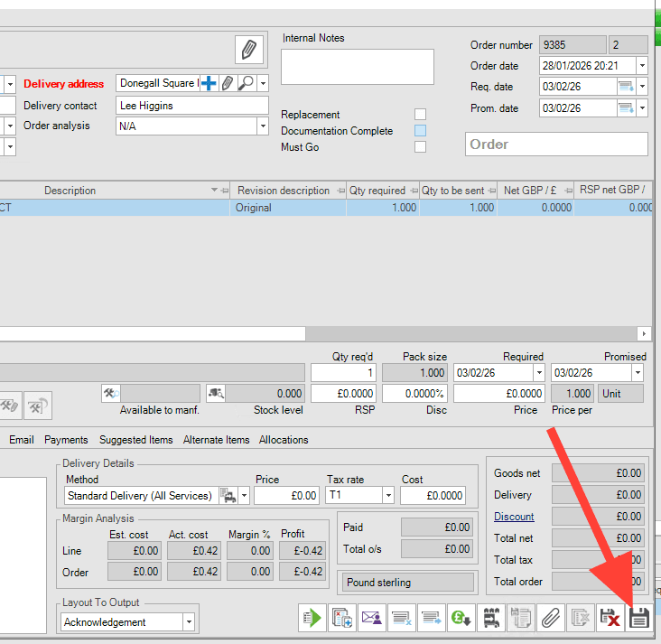
Task: Open the delivery Method dropdown arrow
Action: point(244,495)
